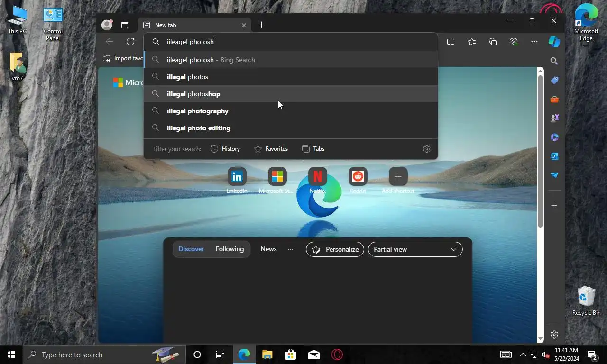Viewport: 607px width, 364px height.
Task: Open the sidebar Games chess icon
Action: (x=554, y=118)
